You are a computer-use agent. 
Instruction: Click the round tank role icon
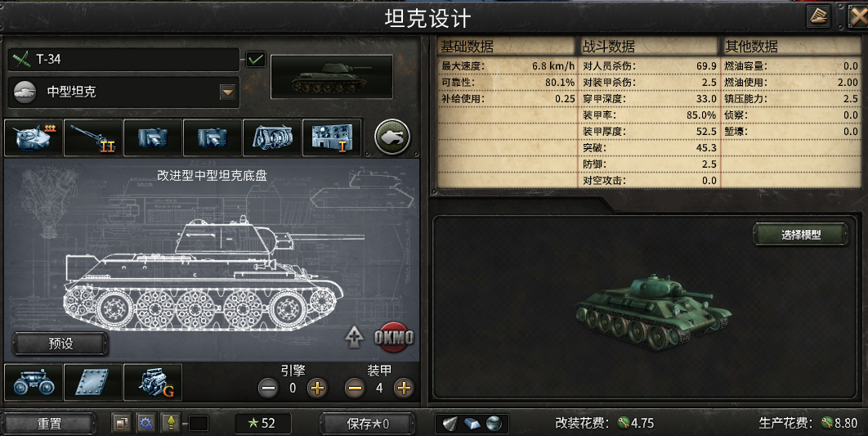(392, 137)
